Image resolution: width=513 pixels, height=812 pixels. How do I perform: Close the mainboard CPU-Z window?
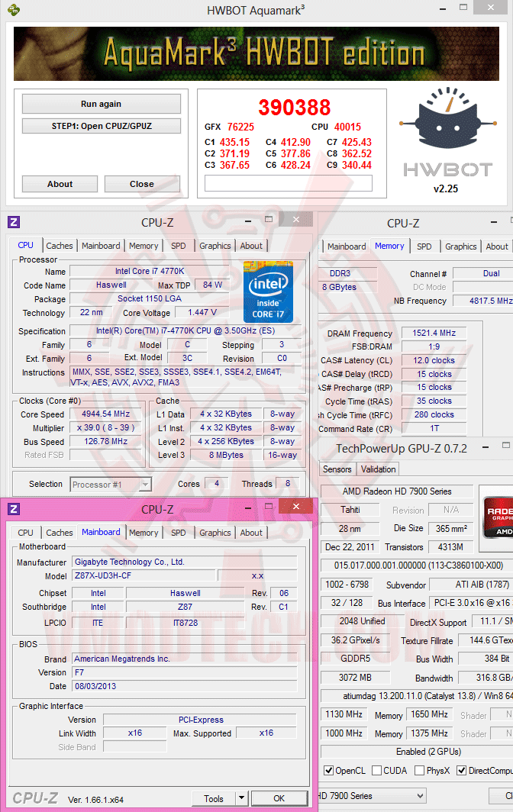[296, 506]
